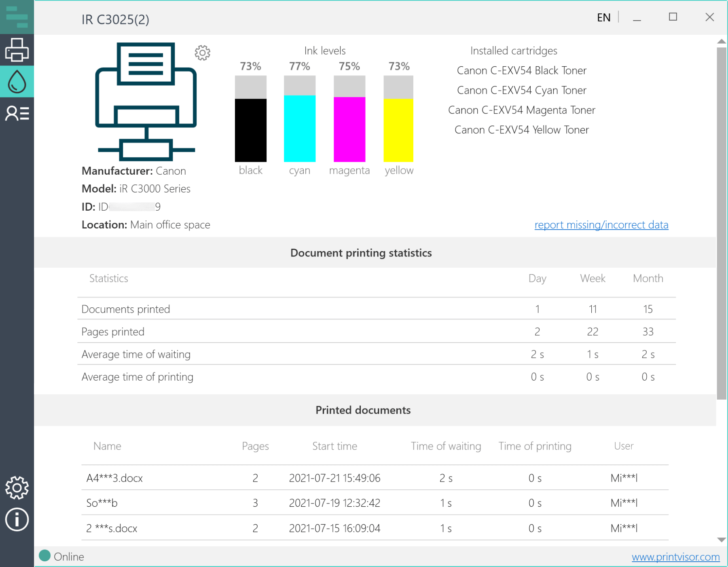
Task: Select the ink levels droplet icon
Action: point(17,82)
